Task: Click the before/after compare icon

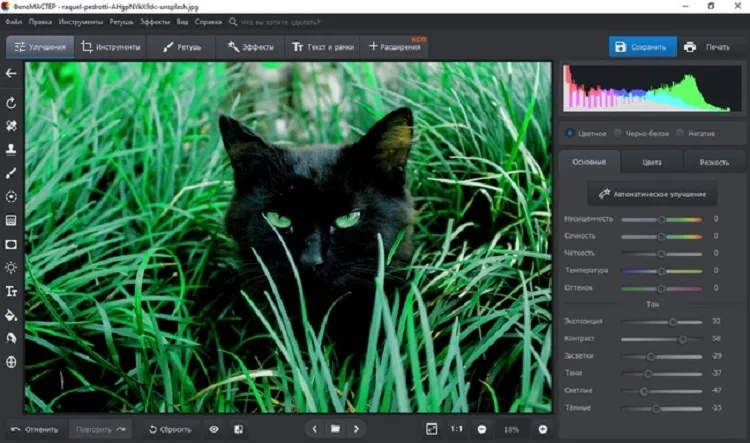Action: (238, 430)
